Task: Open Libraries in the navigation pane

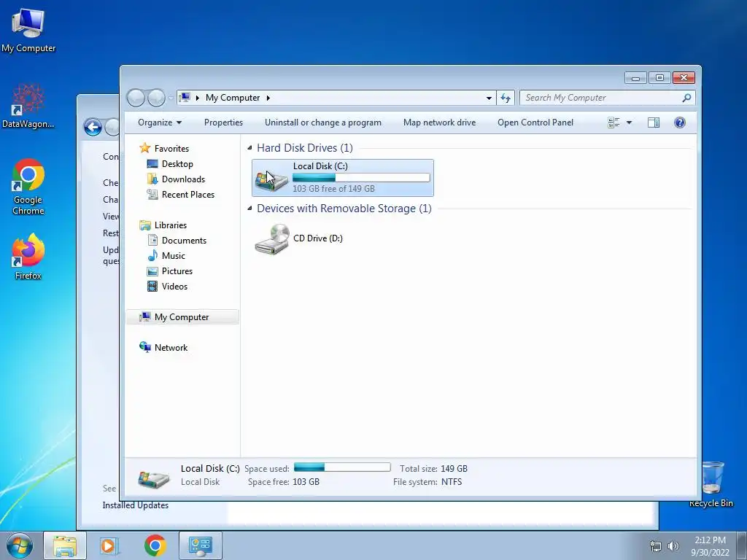Action: [170, 225]
